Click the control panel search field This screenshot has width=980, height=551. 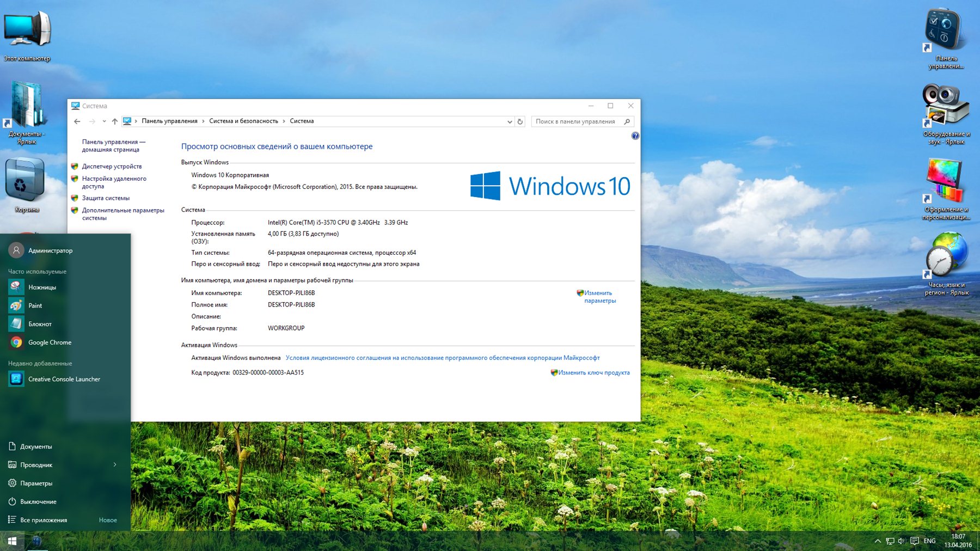pos(576,121)
